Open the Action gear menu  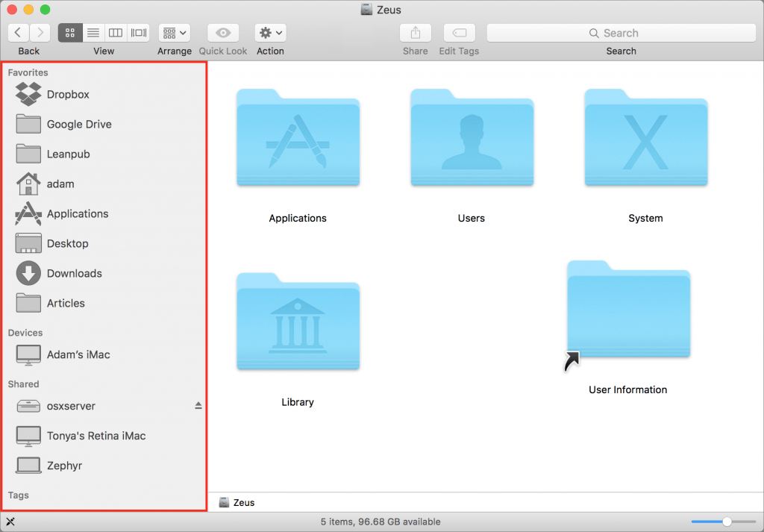(269, 32)
